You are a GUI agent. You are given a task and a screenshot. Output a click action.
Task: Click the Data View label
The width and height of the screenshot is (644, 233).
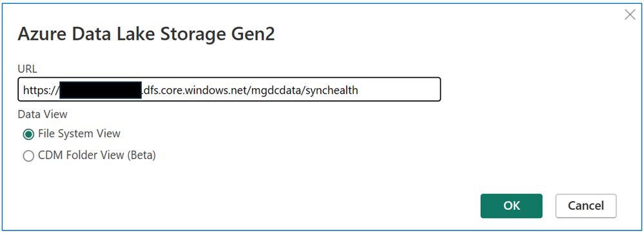click(x=43, y=114)
